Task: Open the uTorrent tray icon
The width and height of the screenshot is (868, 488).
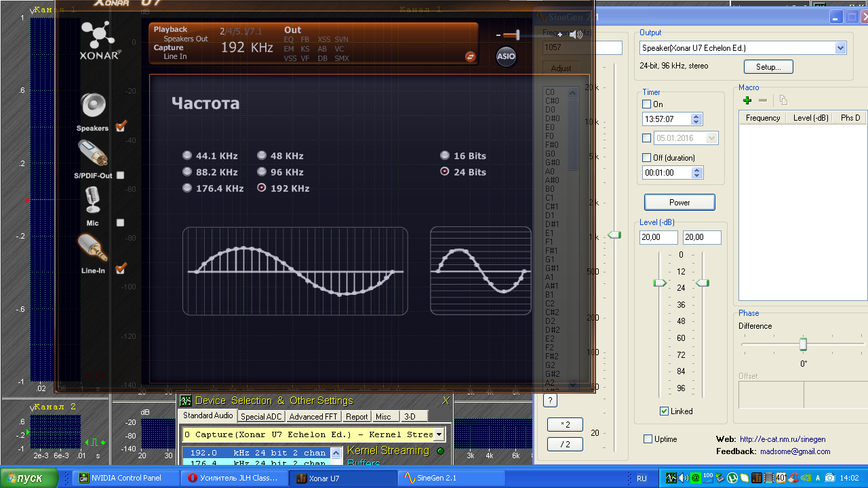Action: pos(733,478)
